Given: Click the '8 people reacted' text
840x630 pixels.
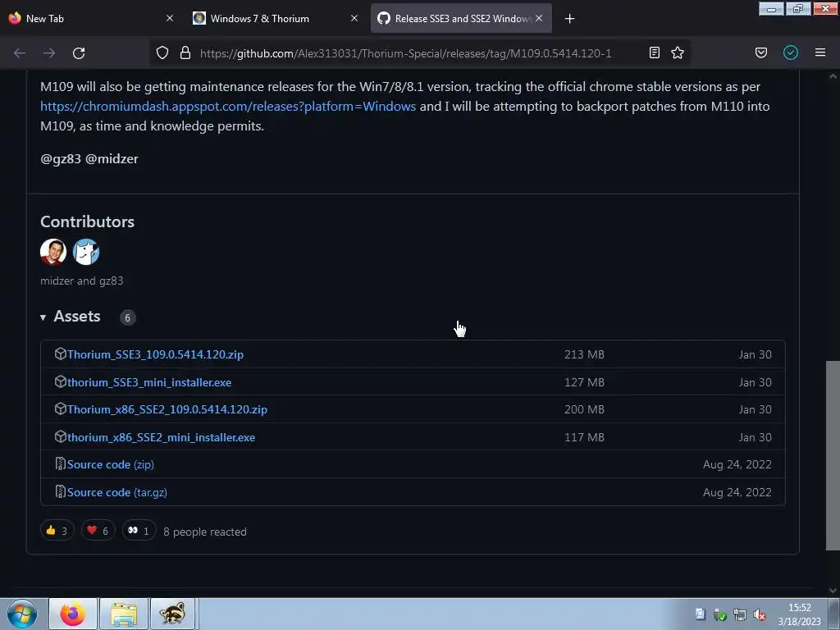Looking at the screenshot, I should pyautogui.click(x=204, y=532).
